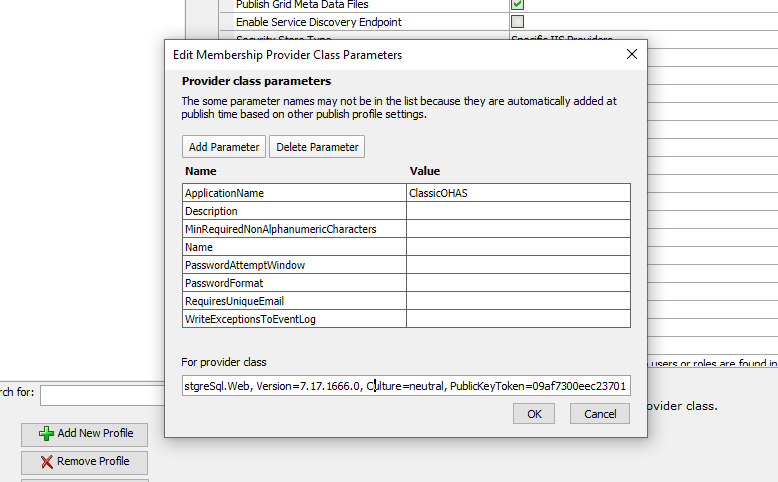Image resolution: width=778 pixels, height=482 pixels.
Task: Confirm the dialog with OK
Action: click(534, 413)
